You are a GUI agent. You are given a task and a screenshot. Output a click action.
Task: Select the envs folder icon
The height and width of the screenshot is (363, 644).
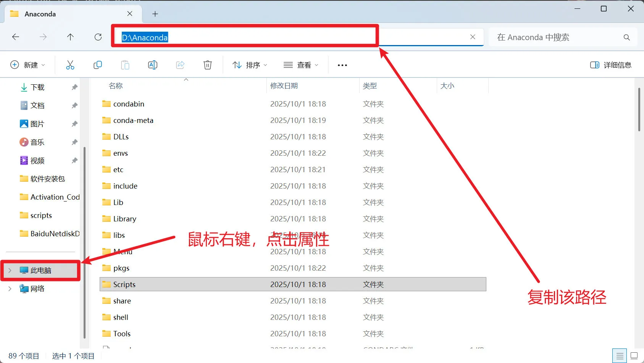pyautogui.click(x=107, y=153)
